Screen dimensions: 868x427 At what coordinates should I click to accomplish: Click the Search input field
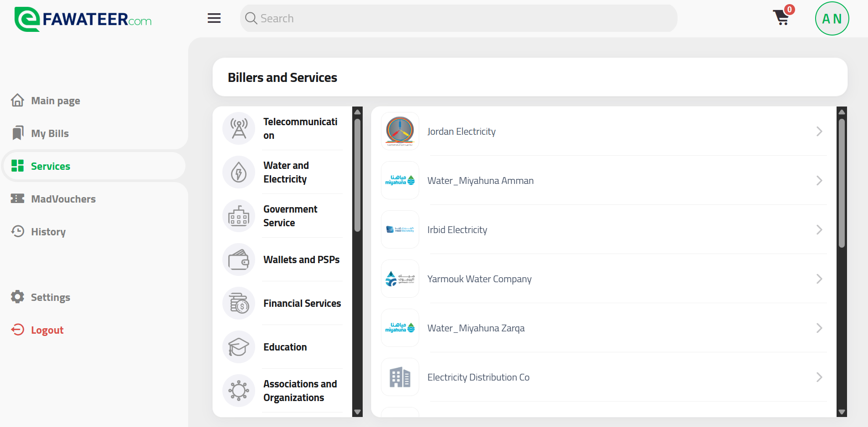click(458, 18)
